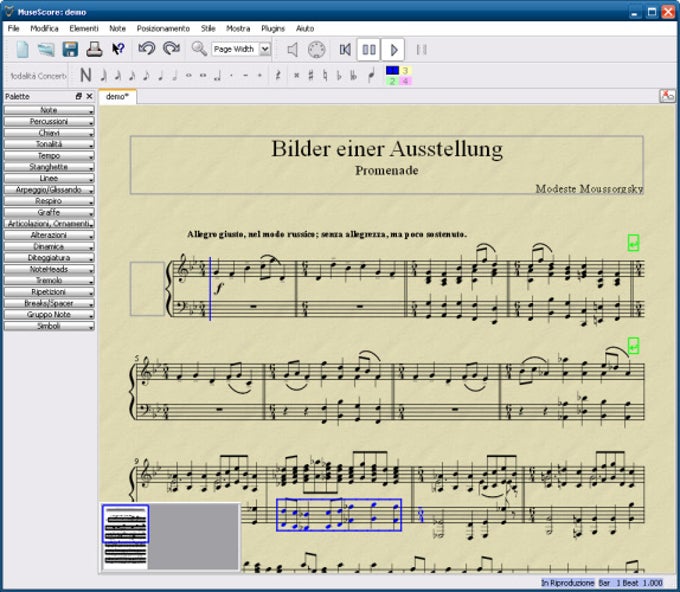Select the 64th note duration
Viewport: 680px width, 592px height.
104,75
